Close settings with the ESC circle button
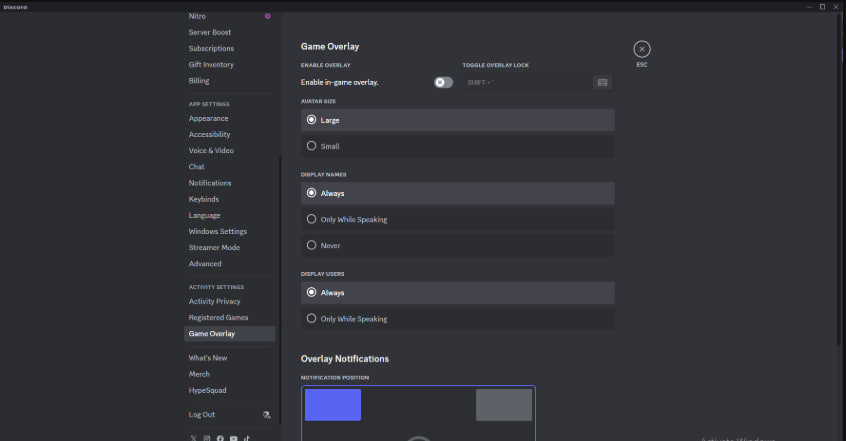Viewport: 846px width, 441px height. click(642, 49)
